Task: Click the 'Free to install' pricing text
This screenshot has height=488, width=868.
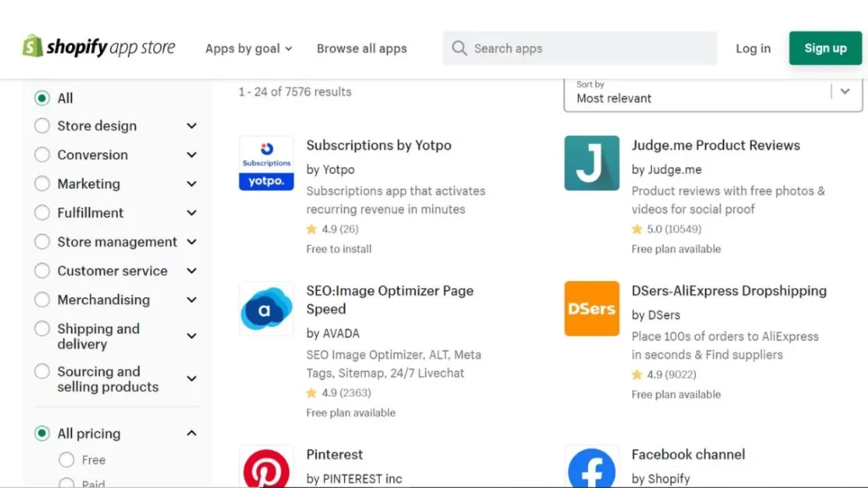Action: [339, 249]
